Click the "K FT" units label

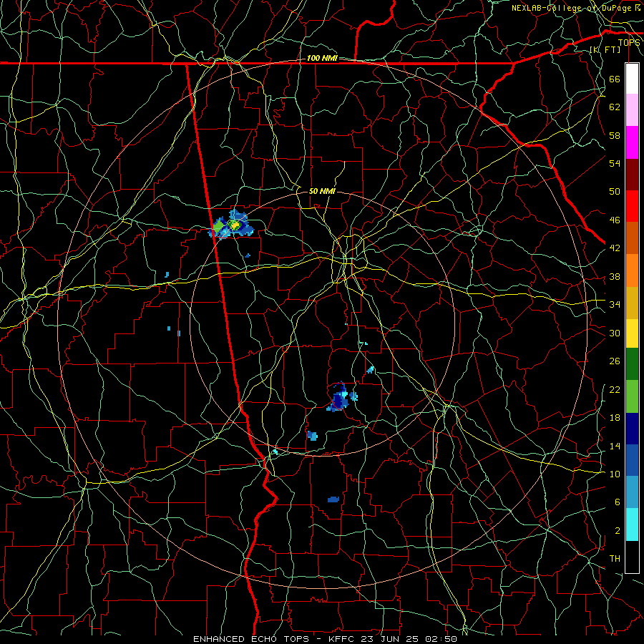[x=605, y=49]
